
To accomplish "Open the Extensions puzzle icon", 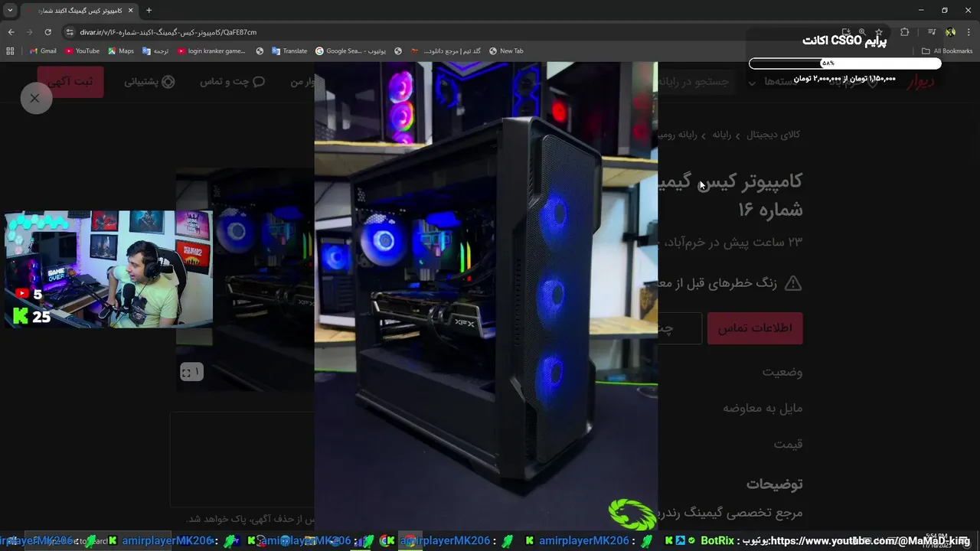I will tap(904, 32).
